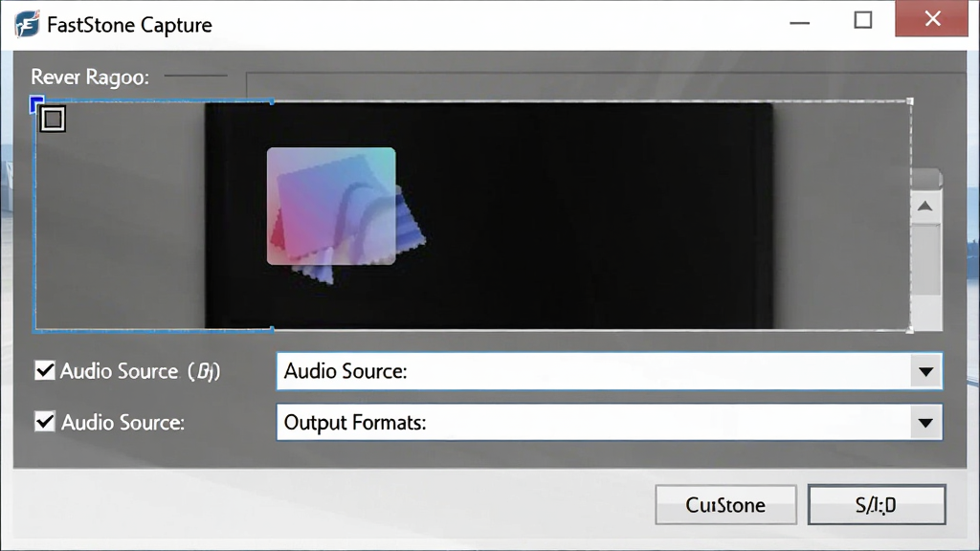Click the blue top-left selection handle
Image resolution: width=980 pixels, height=551 pixels.
37,103
